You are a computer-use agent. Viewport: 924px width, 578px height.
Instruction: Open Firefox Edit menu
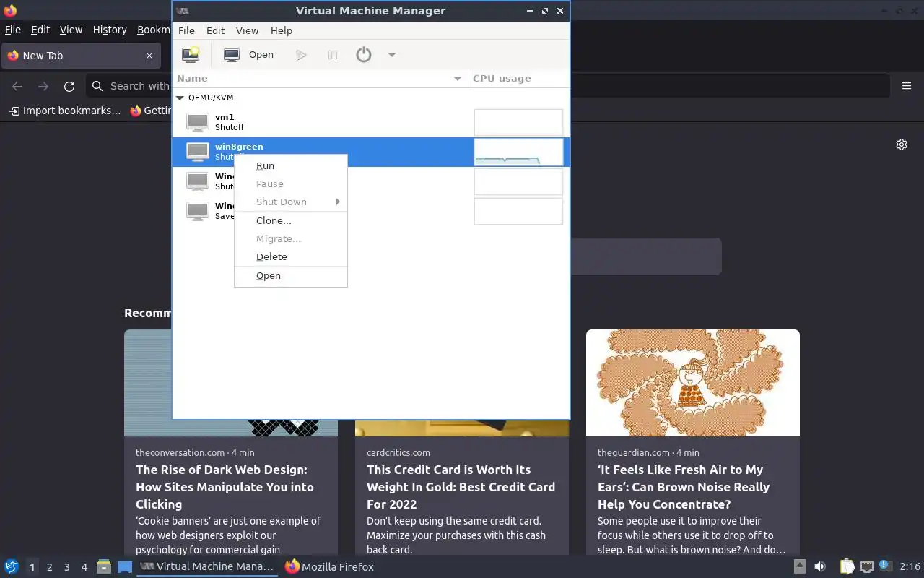point(40,30)
